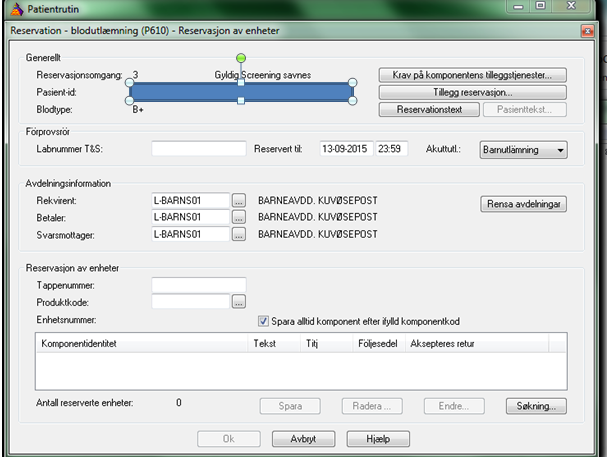Open the Svarsmottager lookup ellipsis button
Screen dimensions: 608x457
(239, 234)
